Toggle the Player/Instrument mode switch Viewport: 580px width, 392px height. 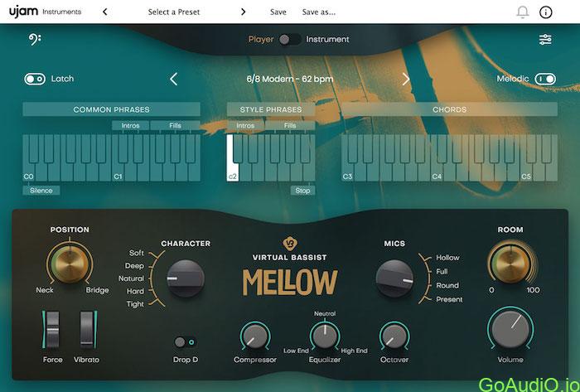[290, 39]
